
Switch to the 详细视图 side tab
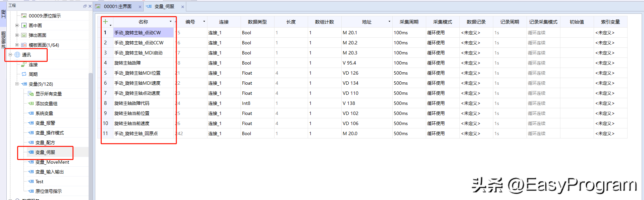tap(3, 40)
